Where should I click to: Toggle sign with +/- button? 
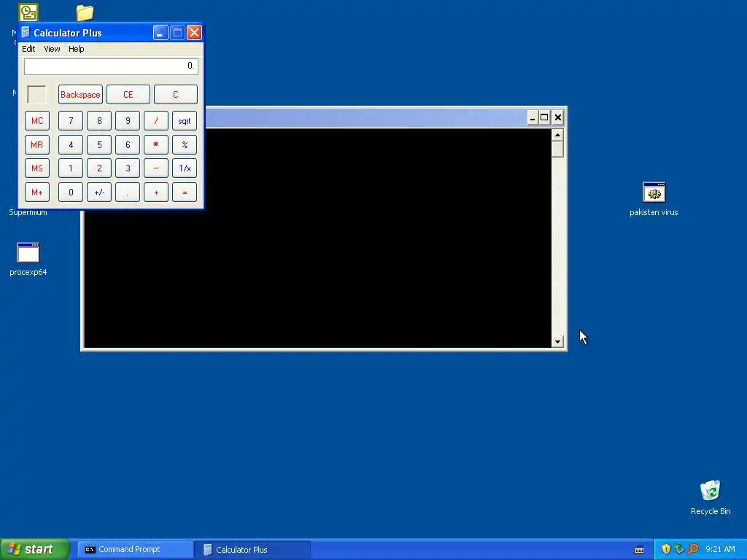click(x=99, y=192)
